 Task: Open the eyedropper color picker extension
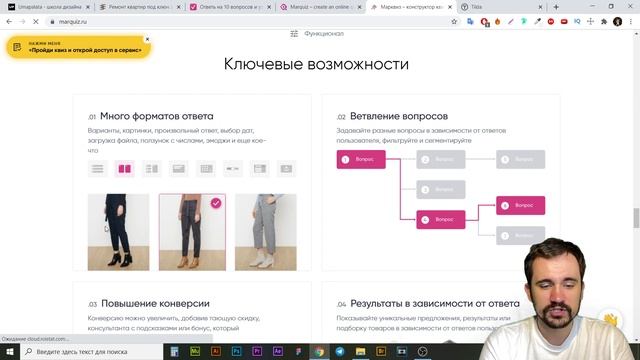[x=538, y=22]
